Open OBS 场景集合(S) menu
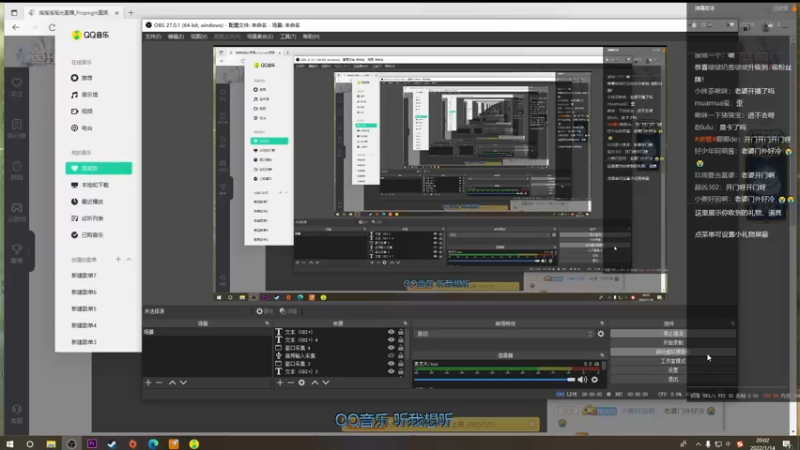800x450 pixels. click(x=260, y=37)
